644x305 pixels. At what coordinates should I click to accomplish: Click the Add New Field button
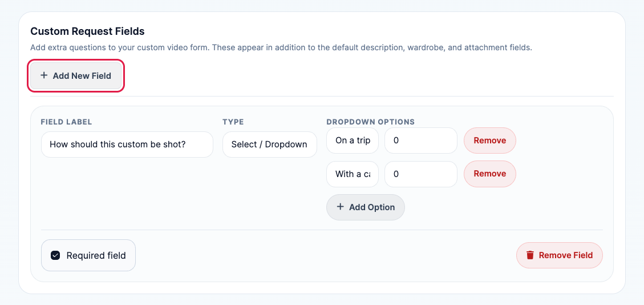pos(76,75)
